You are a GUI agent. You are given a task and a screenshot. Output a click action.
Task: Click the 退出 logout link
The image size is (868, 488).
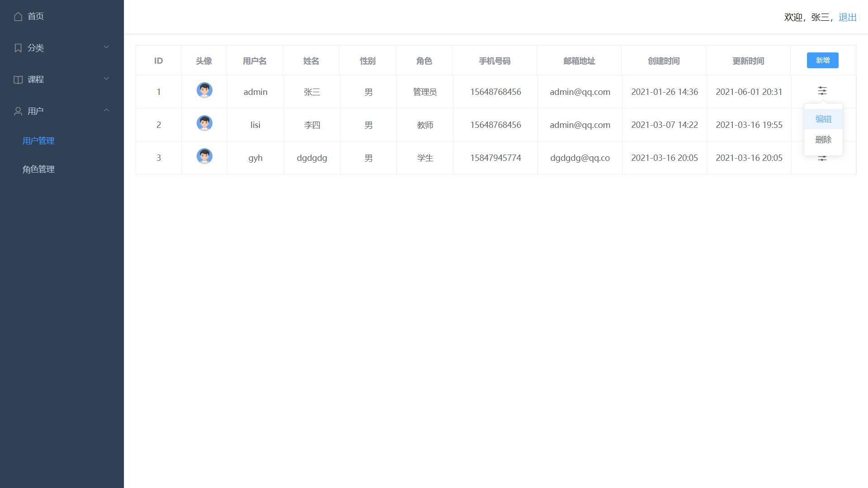coord(847,17)
